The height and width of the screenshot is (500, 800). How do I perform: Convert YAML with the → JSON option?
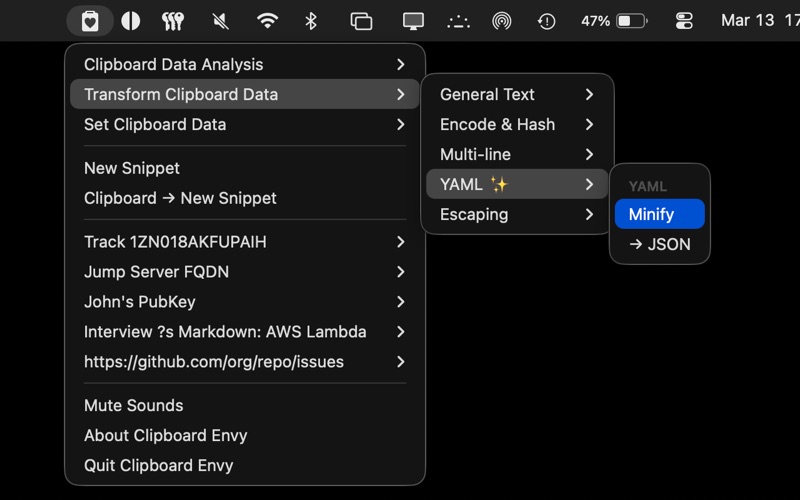(660, 244)
